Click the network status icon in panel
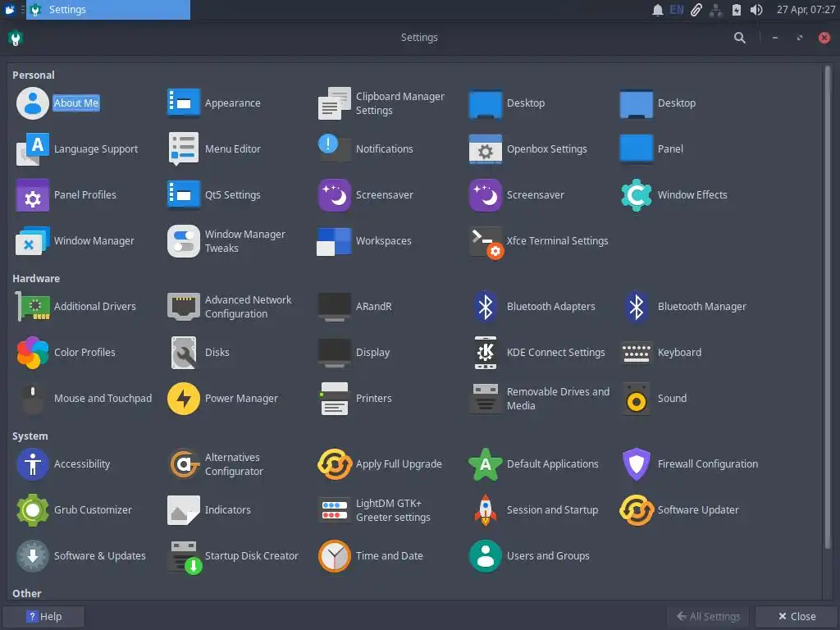Viewport: 840px width, 630px height. [715, 10]
